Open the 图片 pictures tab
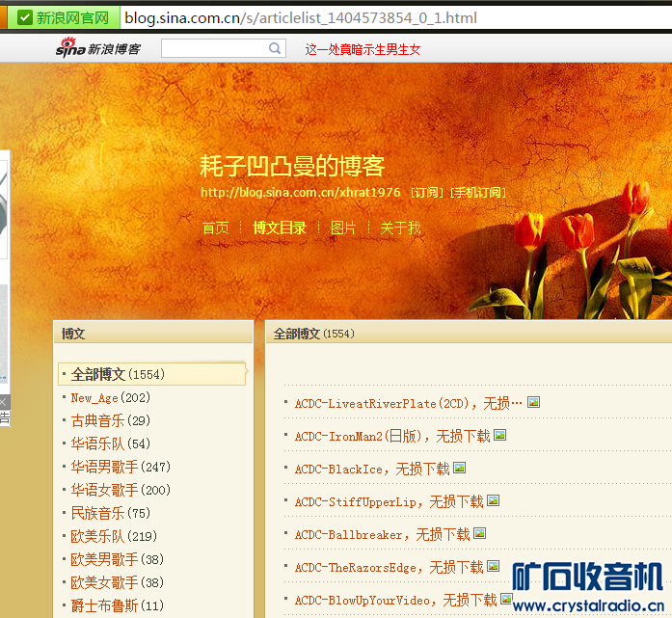The image size is (672, 618). coord(343,228)
